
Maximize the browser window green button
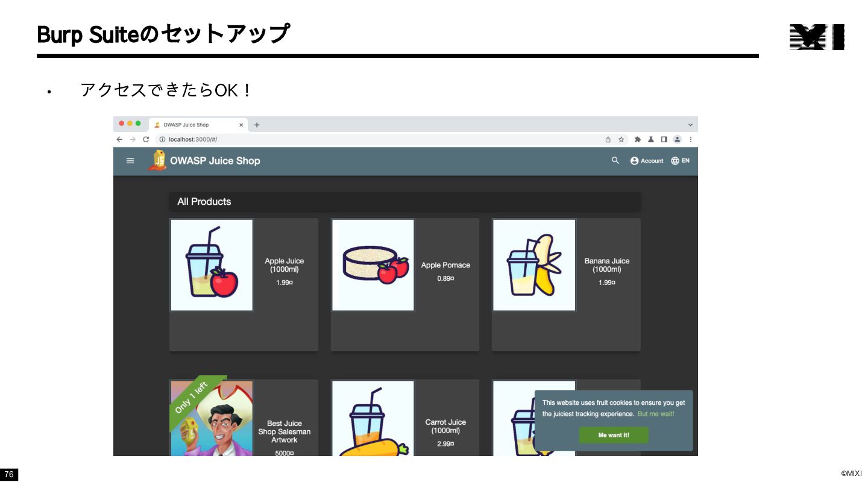click(x=138, y=124)
